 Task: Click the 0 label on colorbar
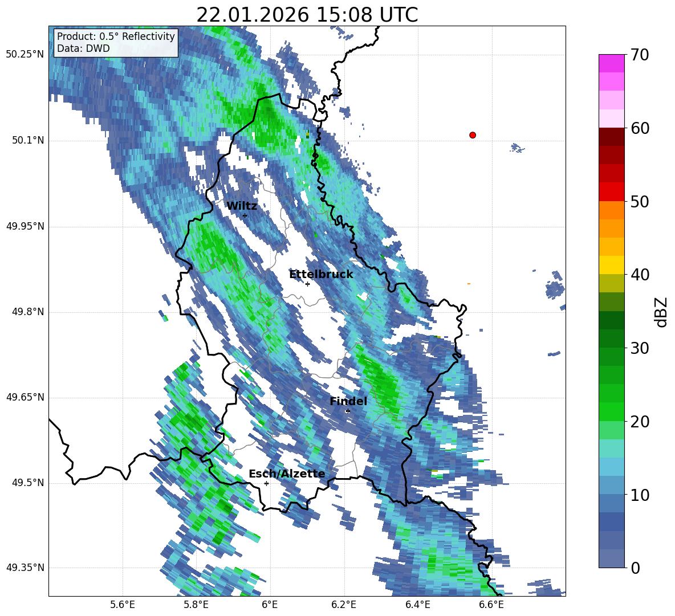pyautogui.click(x=635, y=568)
